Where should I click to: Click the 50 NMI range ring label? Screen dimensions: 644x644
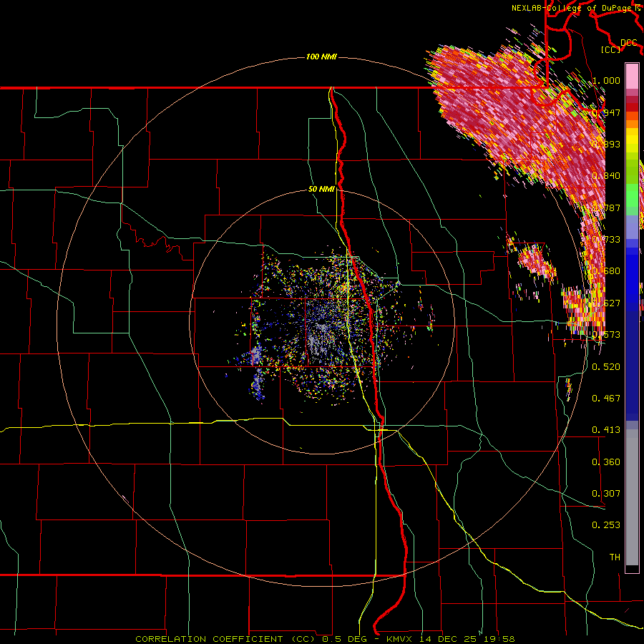pos(321,189)
